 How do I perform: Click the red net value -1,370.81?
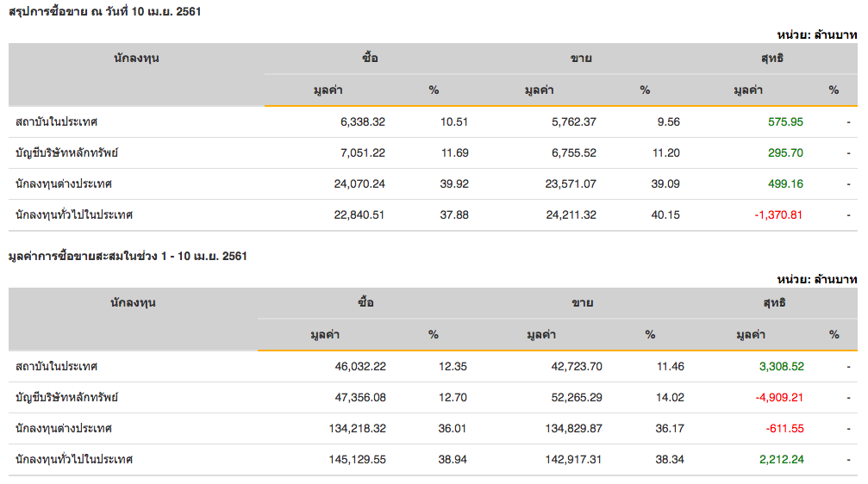pyautogui.click(x=778, y=215)
